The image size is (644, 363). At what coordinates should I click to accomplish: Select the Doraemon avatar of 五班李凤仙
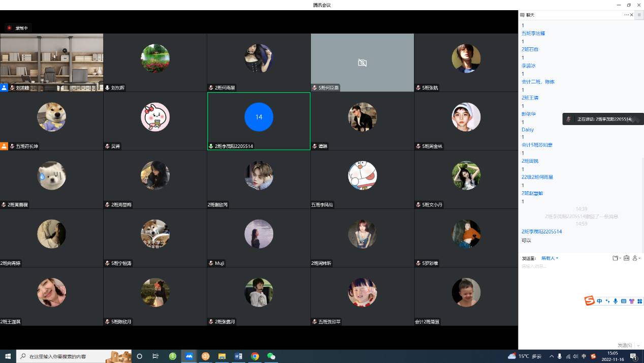[363, 175]
